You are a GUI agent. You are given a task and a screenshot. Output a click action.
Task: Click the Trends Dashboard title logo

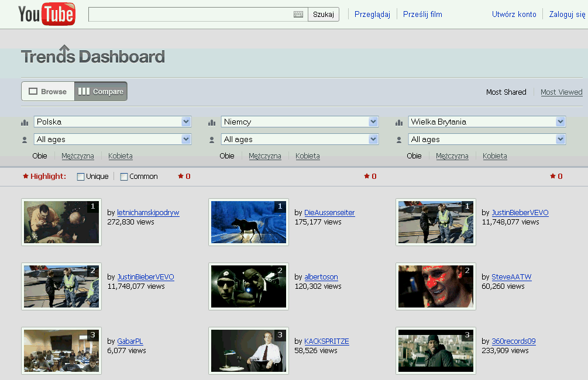point(92,56)
